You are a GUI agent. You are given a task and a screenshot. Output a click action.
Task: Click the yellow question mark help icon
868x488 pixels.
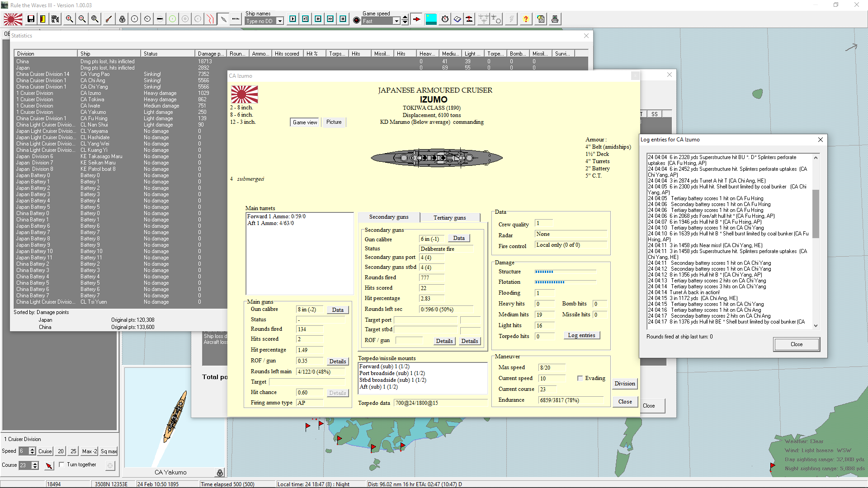pyautogui.click(x=525, y=19)
